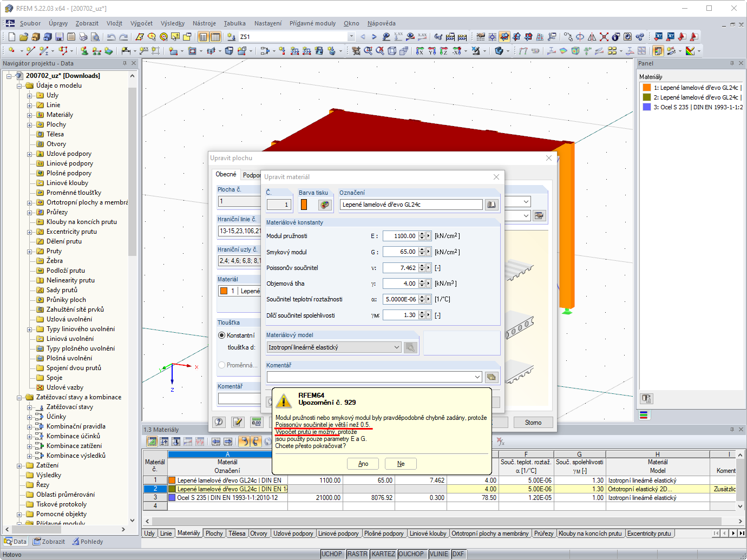Save model with the floppy disk icon

(60, 37)
